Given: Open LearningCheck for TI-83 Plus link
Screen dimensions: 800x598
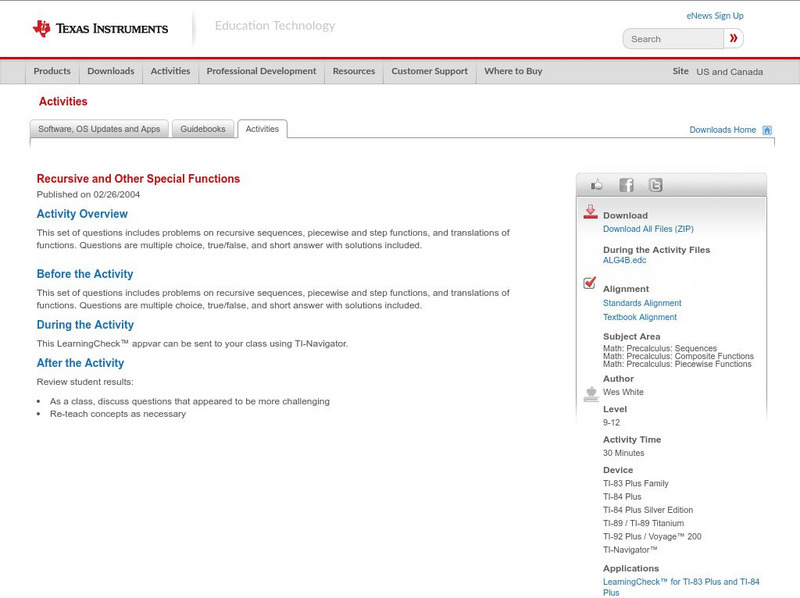Looking at the screenshot, I should click(681, 587).
